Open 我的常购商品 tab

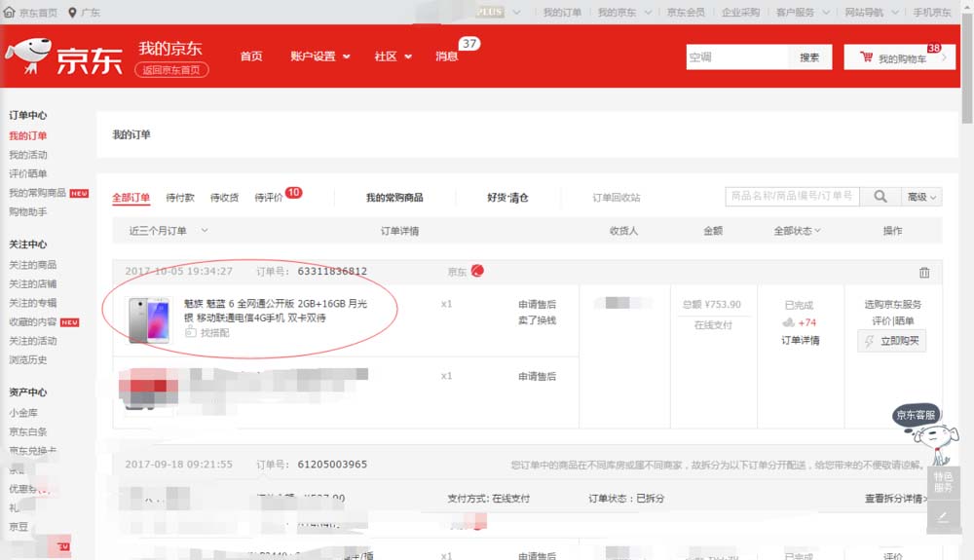(x=394, y=198)
